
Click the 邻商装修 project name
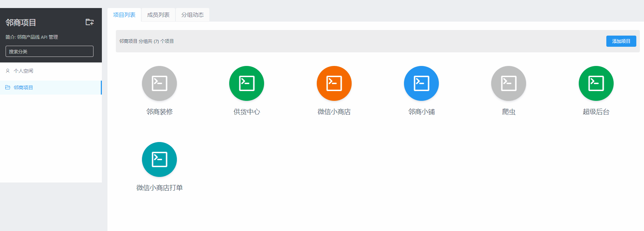(159, 112)
